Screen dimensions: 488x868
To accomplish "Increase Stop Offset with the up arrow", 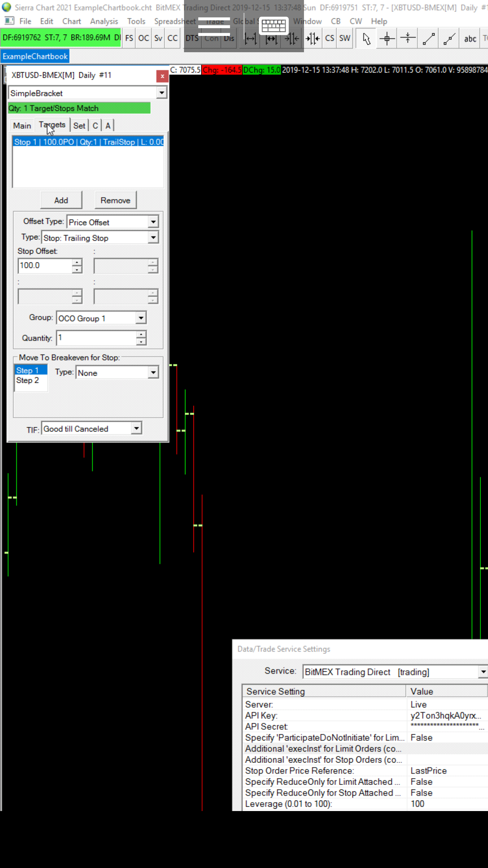I will coord(77,262).
